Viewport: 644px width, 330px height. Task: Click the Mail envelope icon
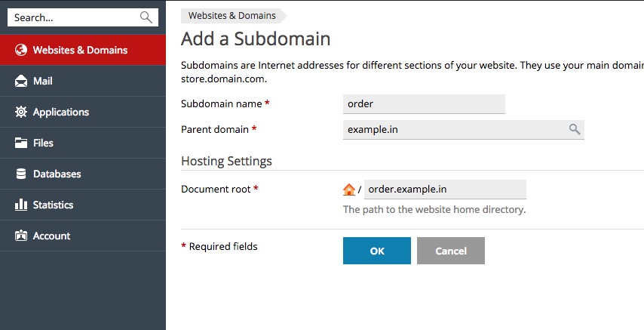(x=21, y=81)
